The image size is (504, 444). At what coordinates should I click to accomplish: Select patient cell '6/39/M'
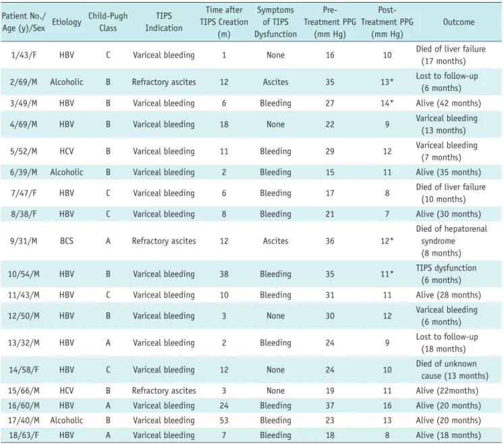(x=24, y=172)
